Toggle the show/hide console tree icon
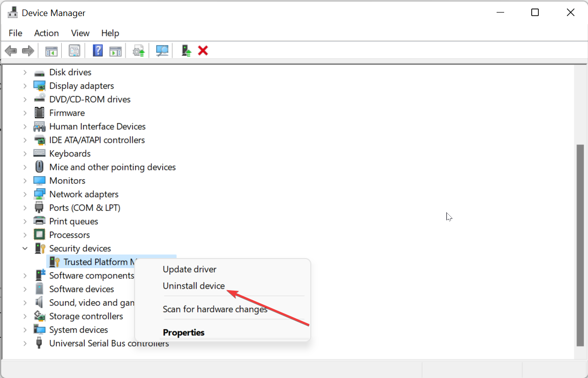The image size is (588, 378). click(51, 51)
